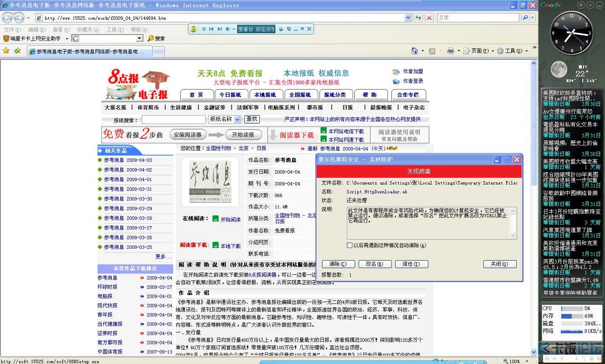
Task: Open the 文件(F) menu
Action: tap(12, 30)
